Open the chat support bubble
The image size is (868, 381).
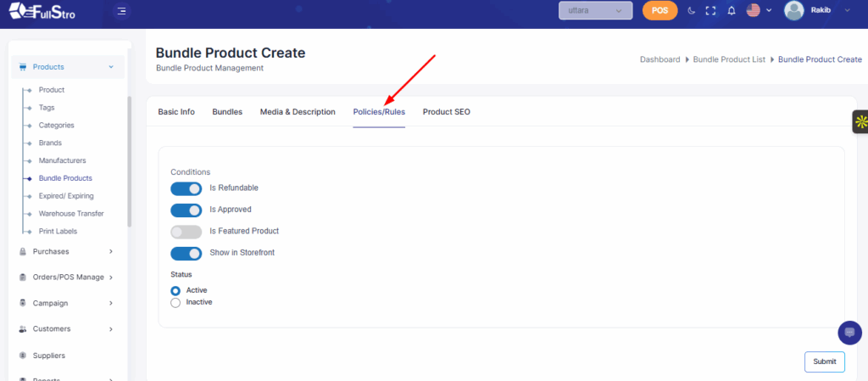click(849, 333)
